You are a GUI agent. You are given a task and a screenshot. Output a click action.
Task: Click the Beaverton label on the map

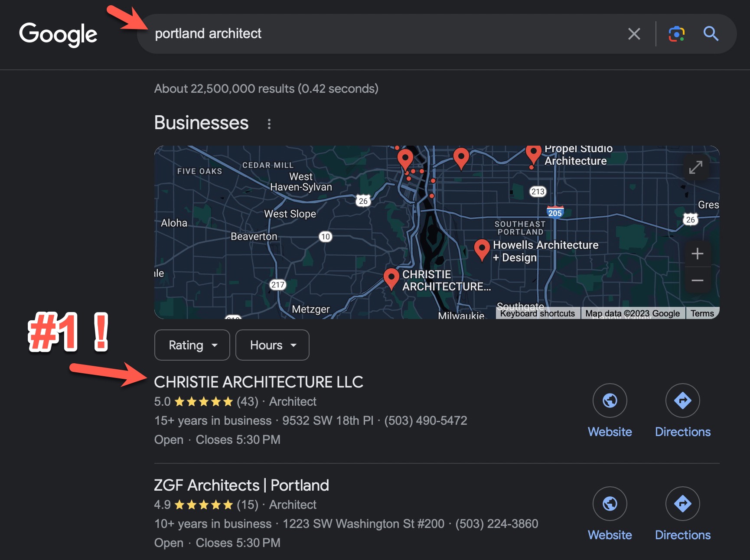point(254,236)
